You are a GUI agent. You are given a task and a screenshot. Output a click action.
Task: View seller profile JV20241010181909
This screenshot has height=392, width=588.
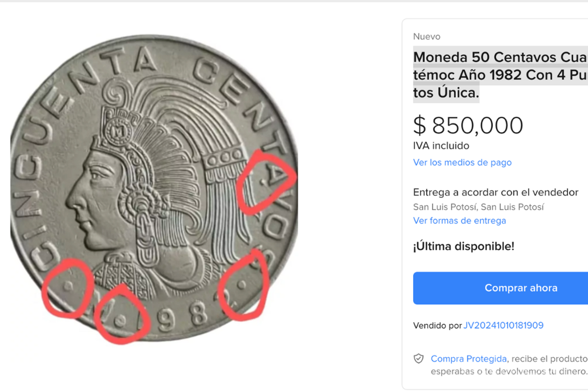click(503, 325)
